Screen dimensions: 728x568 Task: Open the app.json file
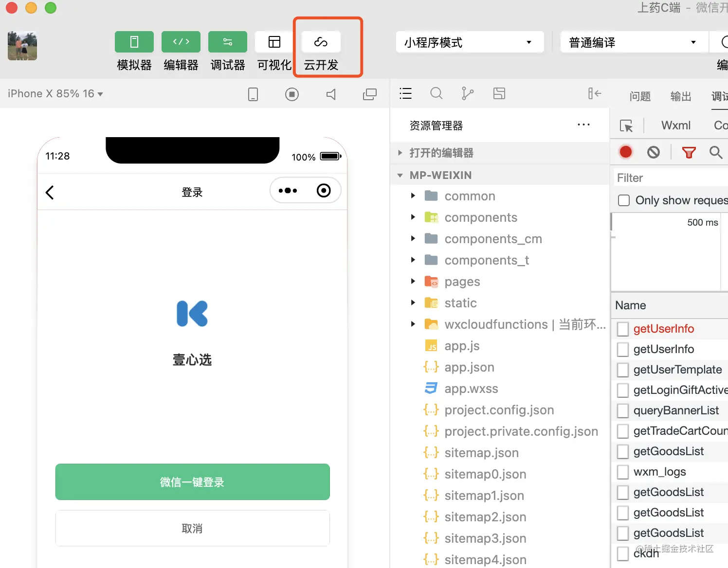pyautogui.click(x=469, y=367)
